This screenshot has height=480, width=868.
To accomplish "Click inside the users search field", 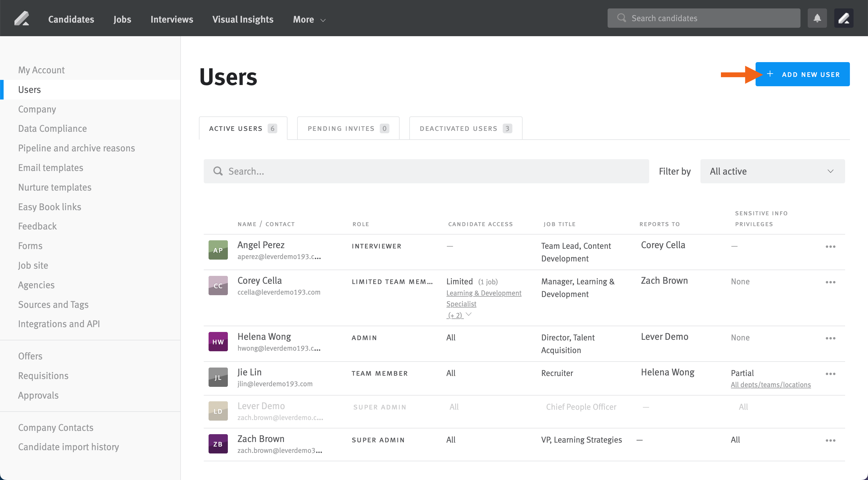I will click(x=371, y=171).
